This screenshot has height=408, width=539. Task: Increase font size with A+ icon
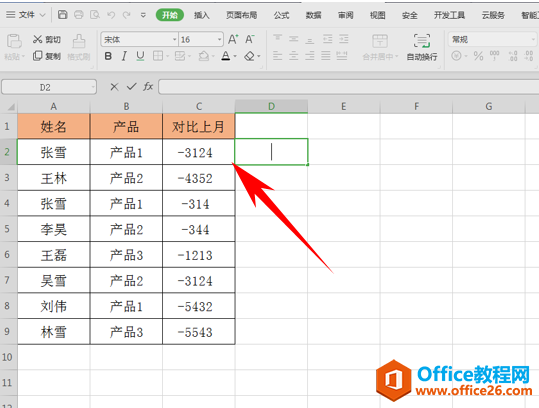(233, 40)
